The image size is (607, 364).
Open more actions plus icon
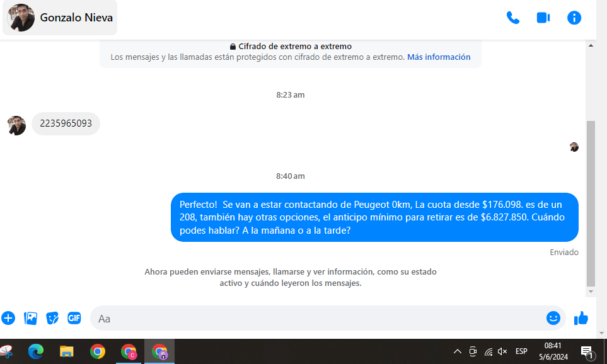(8, 318)
